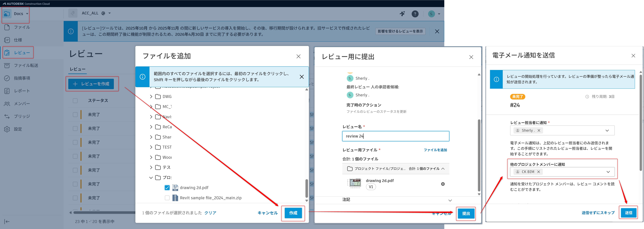
Task: Collapse the プロジェクト ファイル file group
Action: 443,169
